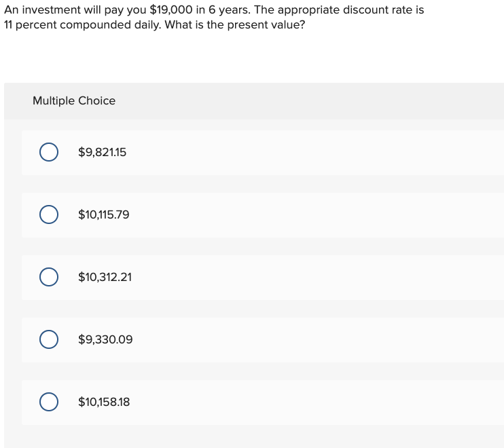Click the "$10,312.21" answer text
The width and height of the screenshot is (504, 448).
tap(105, 277)
